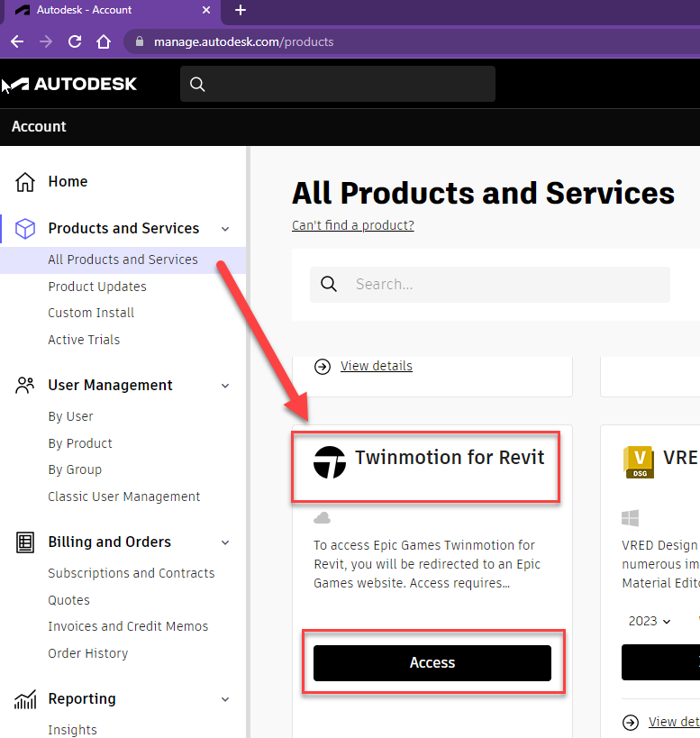700x738 pixels.
Task: Click the browser address bar URL
Action: [x=243, y=41]
